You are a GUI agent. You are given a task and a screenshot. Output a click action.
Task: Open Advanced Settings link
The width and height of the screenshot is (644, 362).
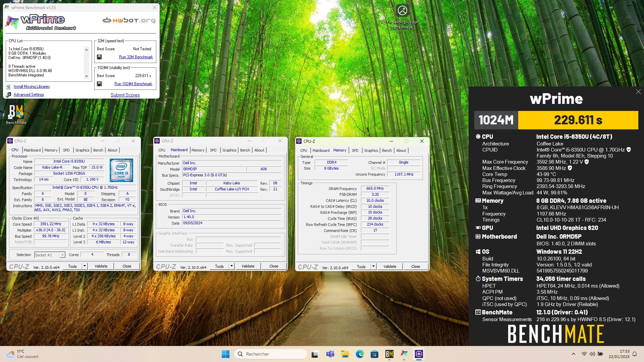[29, 95]
